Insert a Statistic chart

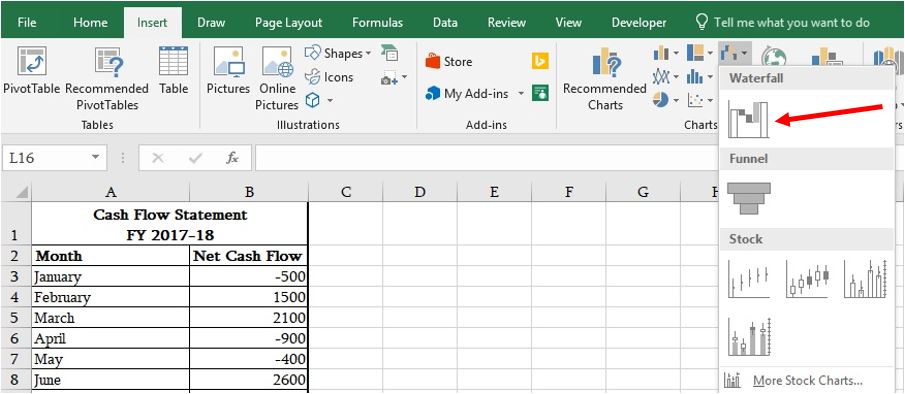(x=695, y=77)
